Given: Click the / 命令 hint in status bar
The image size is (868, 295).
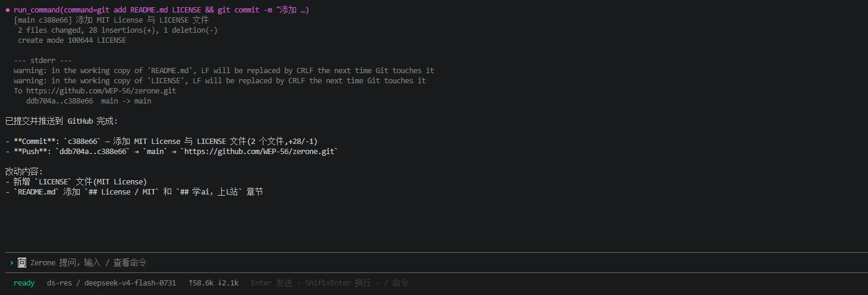Looking at the screenshot, I should [x=396, y=283].
